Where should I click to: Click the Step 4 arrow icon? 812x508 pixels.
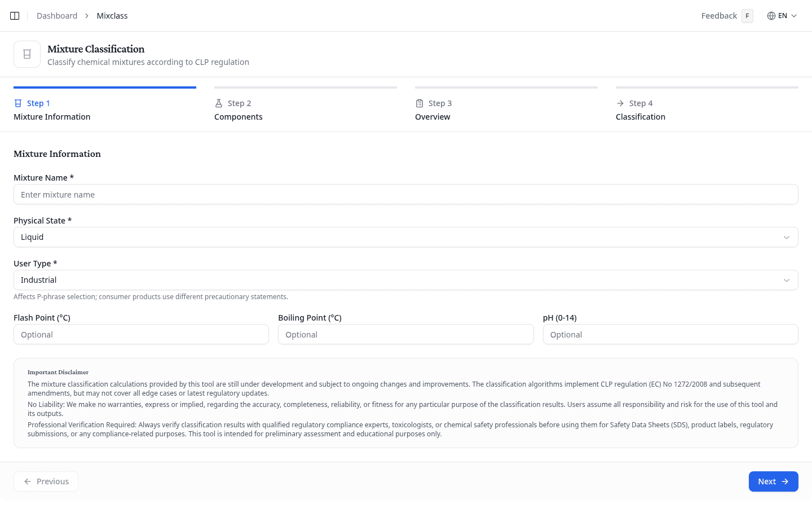[x=620, y=103]
